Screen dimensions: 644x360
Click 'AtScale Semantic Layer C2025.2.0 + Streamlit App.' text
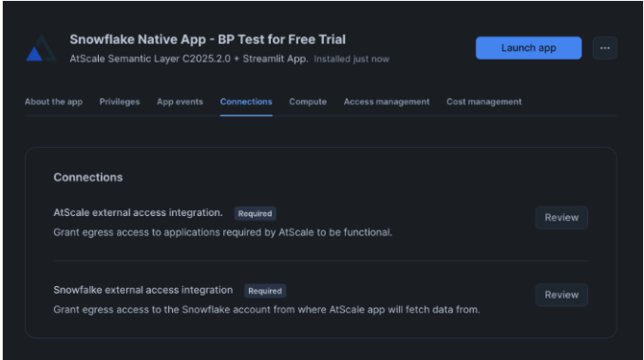188,60
